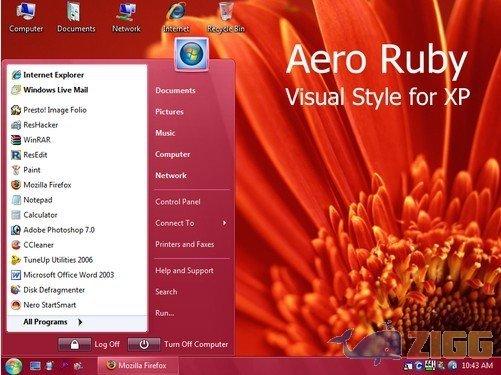Click the Presto! Image Folio icon

[x=16, y=110]
